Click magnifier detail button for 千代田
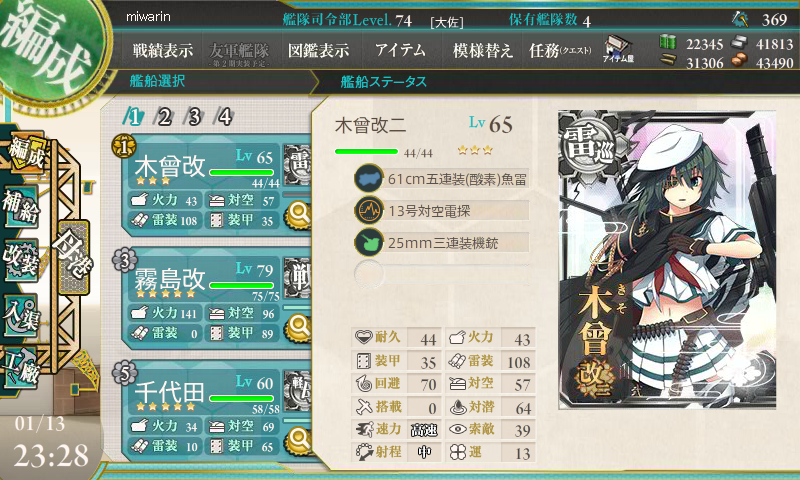 point(298,440)
